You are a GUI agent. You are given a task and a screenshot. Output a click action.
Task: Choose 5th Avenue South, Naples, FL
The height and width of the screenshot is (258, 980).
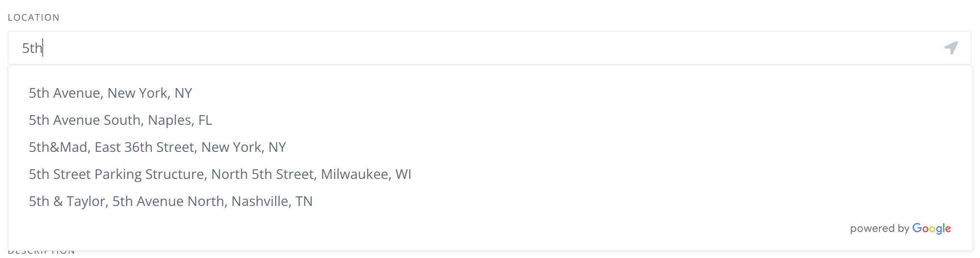[x=120, y=120]
